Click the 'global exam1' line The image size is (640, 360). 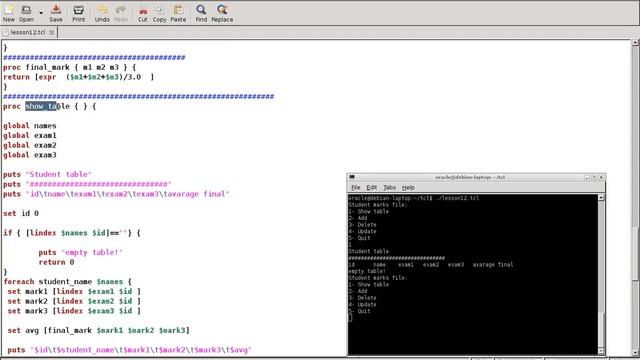(30, 136)
